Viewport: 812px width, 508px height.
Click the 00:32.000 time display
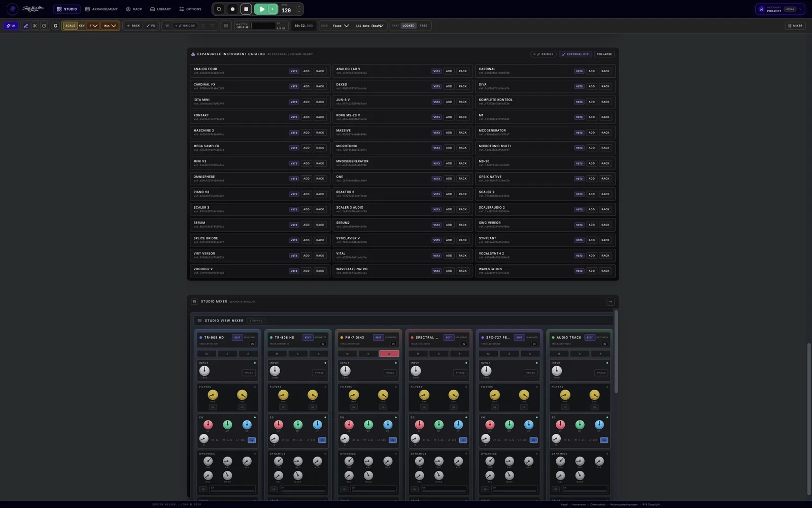303,25
